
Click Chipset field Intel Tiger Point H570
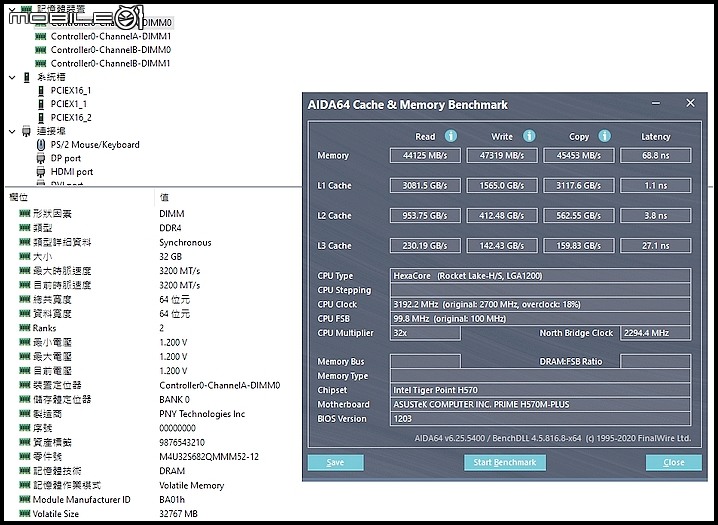coord(540,390)
